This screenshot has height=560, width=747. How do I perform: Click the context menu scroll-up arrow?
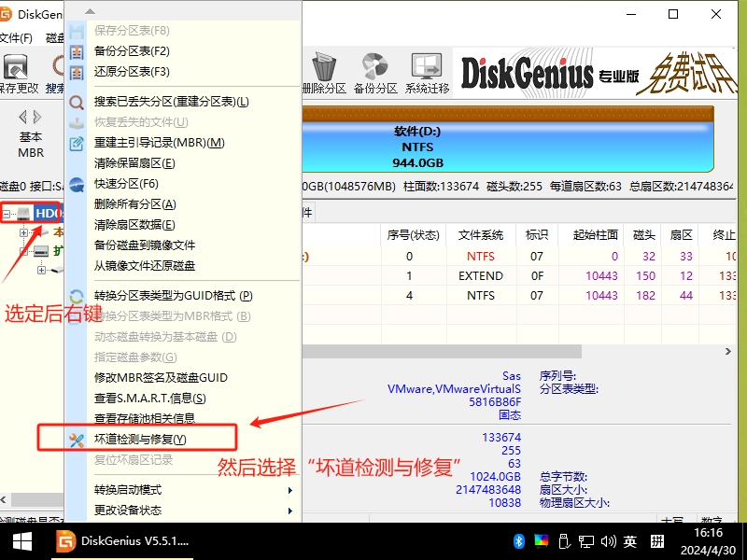point(90,11)
